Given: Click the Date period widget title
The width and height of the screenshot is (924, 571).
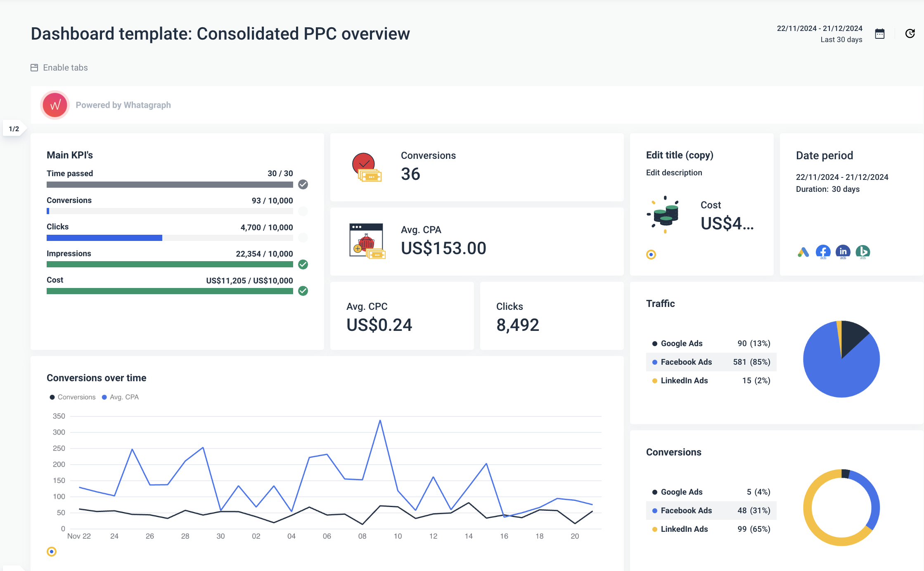Looking at the screenshot, I should [824, 156].
